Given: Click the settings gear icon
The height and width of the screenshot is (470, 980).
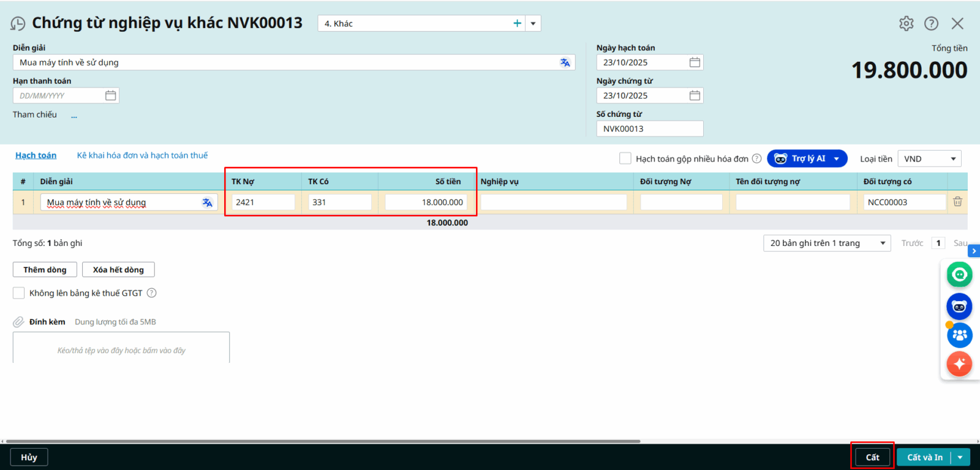Looking at the screenshot, I should (906, 23).
